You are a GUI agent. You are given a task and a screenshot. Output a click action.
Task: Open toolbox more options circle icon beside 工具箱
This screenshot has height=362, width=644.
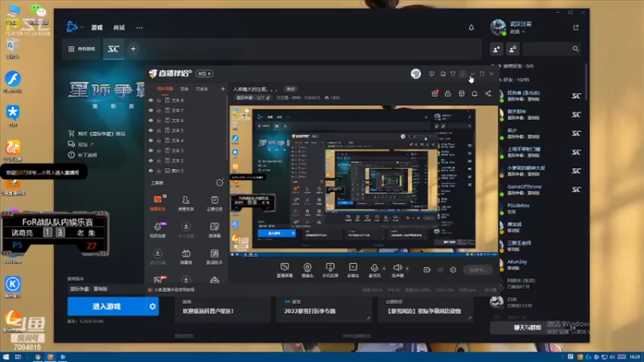(220, 183)
